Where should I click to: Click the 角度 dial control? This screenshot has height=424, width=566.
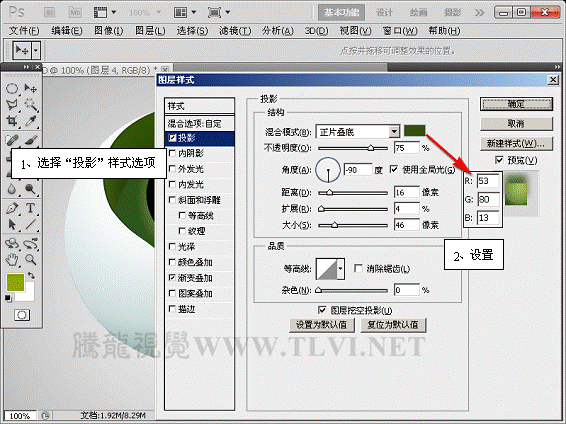[x=328, y=170]
